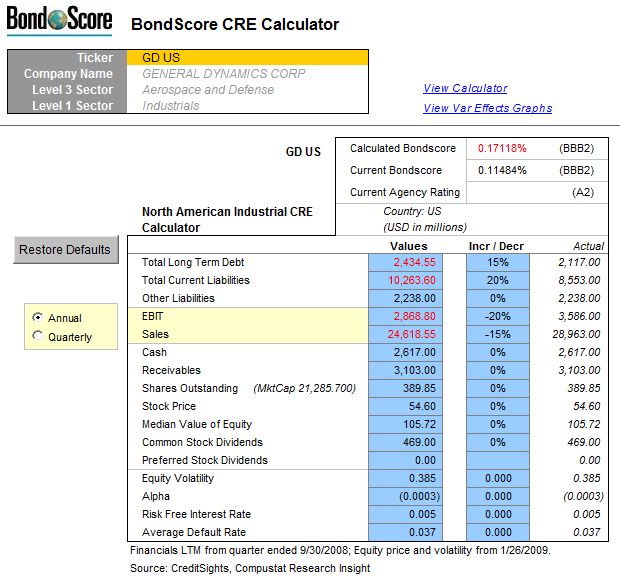Viewport: 620px width, 578px height.
Task: Click Current Bondscore value 0.11484%
Action: point(502,170)
